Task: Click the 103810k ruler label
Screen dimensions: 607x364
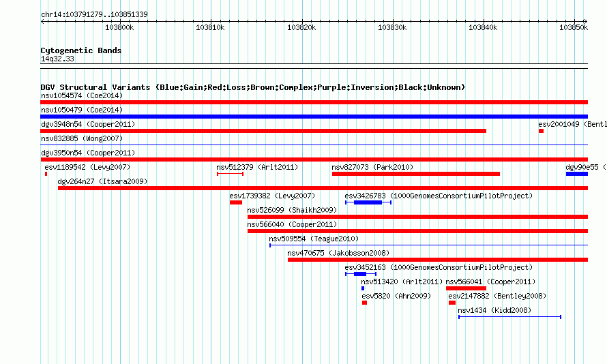Action: (x=210, y=27)
